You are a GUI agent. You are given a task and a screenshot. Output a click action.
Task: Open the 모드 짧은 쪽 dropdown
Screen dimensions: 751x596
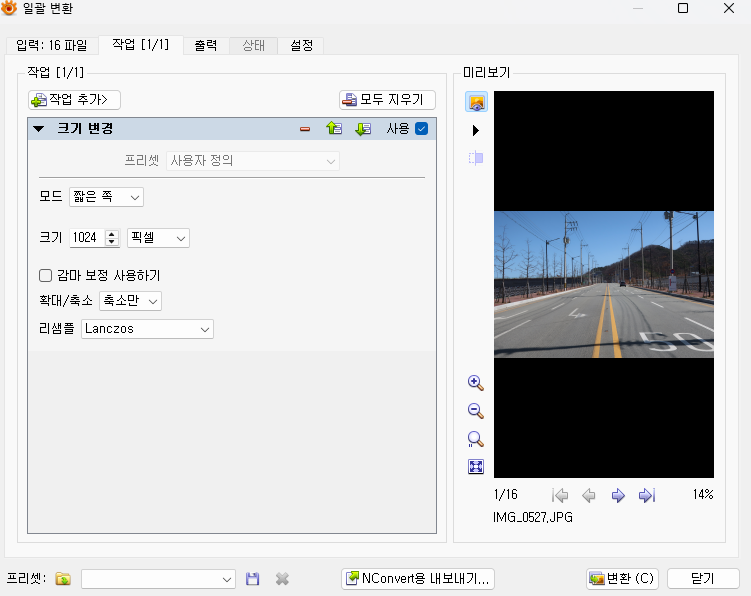pos(106,197)
